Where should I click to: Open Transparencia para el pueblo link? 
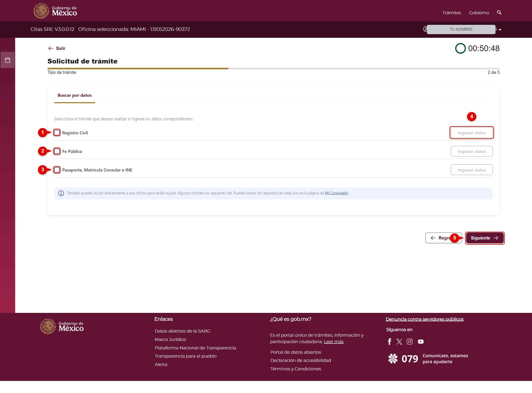[x=185, y=356]
